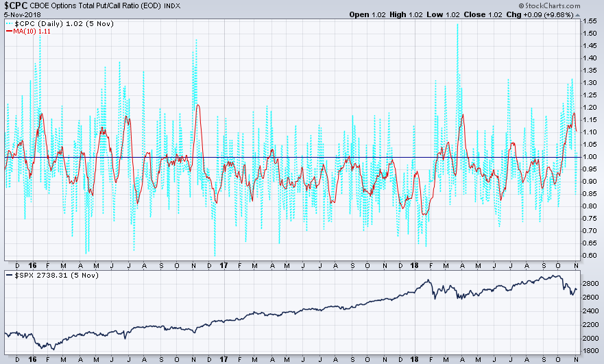Click the dark blue marker beside $SPX legend
Screen dimensions: 604x364
(10, 276)
